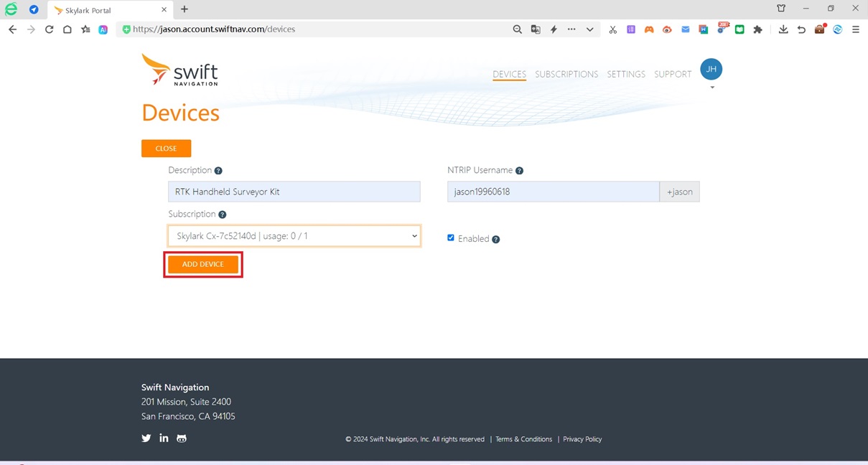
Task: Open the Description help tooltip icon
Action: pos(218,171)
